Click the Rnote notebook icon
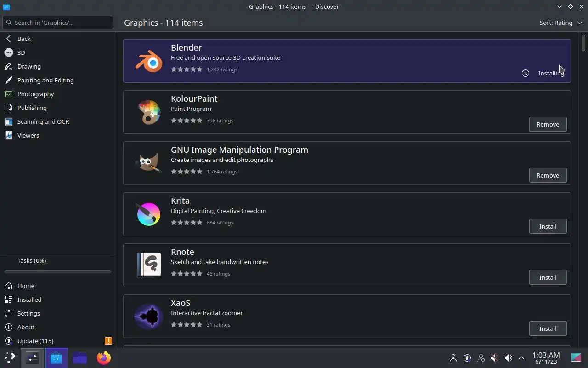The height and width of the screenshot is (368, 588). [149, 265]
